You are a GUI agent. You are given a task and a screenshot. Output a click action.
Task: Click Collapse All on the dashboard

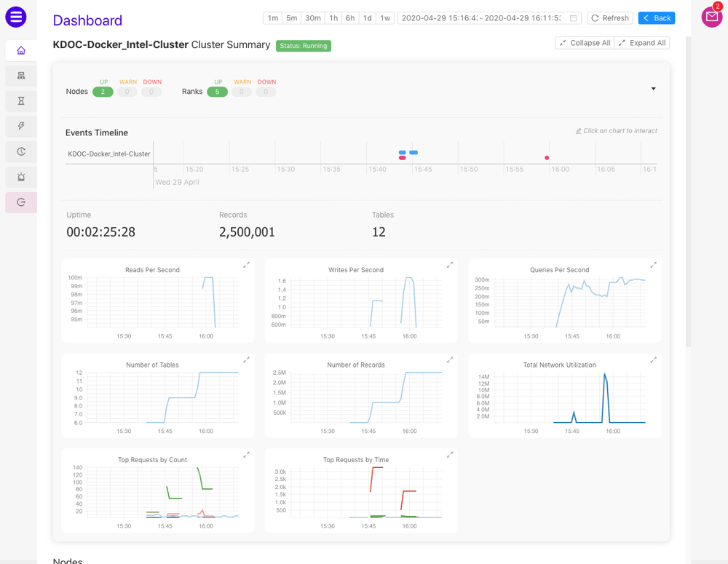(x=584, y=42)
